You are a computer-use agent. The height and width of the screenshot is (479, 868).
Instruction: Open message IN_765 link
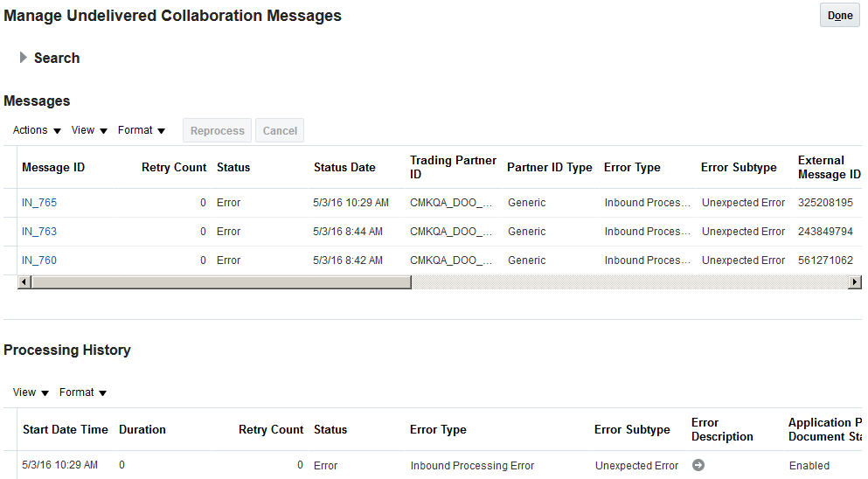point(39,203)
